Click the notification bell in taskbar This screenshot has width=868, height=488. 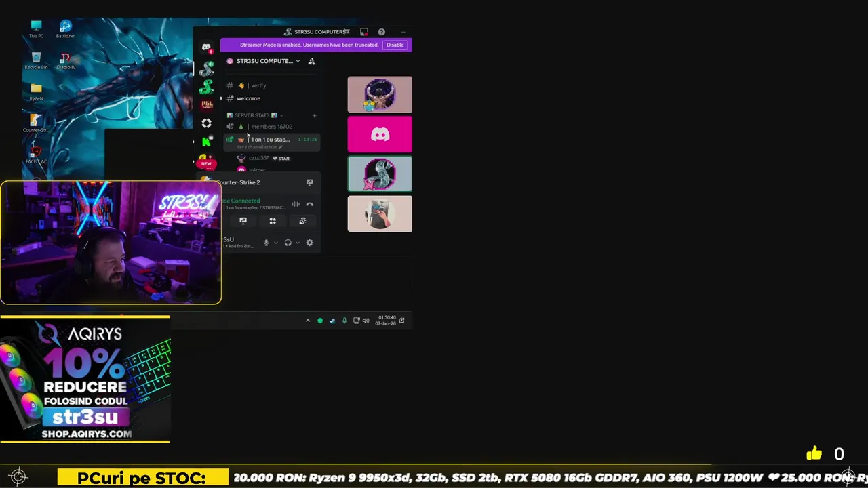(x=402, y=321)
